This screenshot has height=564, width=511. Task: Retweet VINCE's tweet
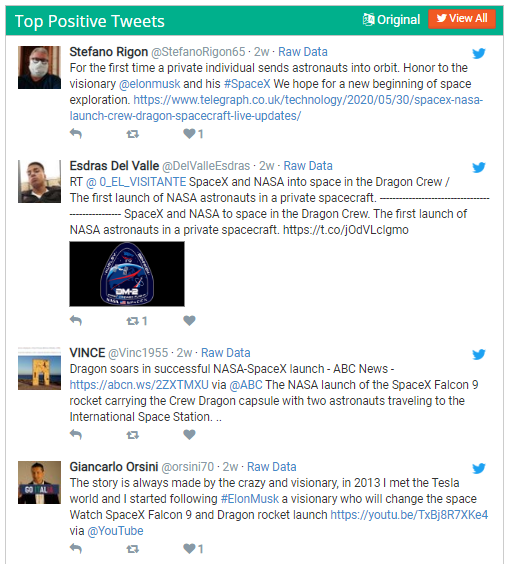click(x=133, y=435)
